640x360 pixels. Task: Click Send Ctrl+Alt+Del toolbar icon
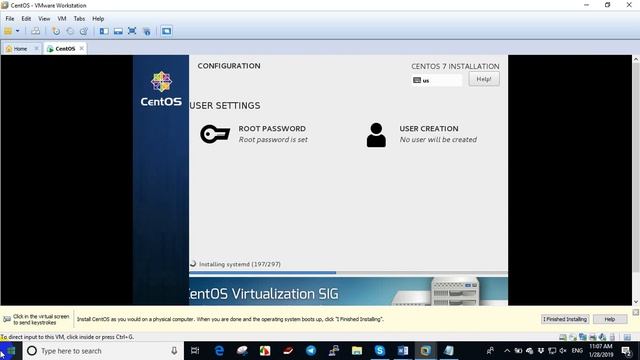click(36, 31)
